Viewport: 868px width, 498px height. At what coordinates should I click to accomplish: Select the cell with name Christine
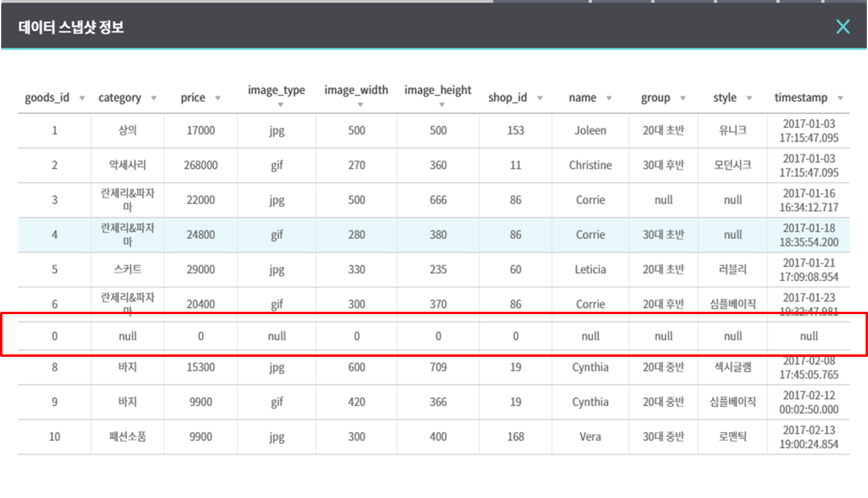pyautogui.click(x=590, y=165)
